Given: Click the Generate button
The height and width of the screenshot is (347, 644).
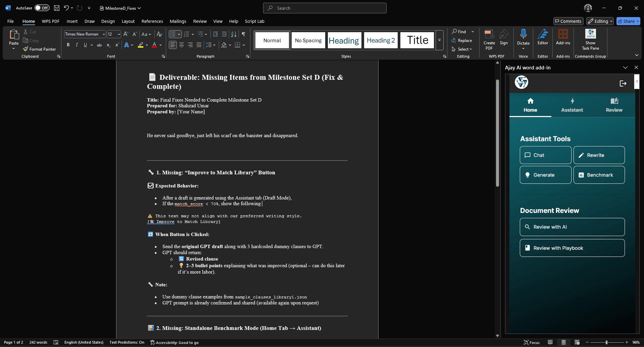Looking at the screenshot, I should (x=545, y=175).
